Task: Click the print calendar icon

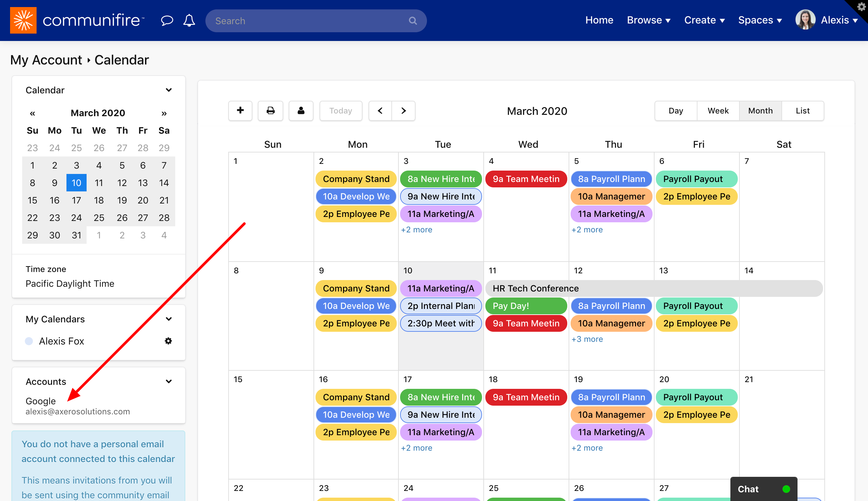Action: click(x=270, y=110)
